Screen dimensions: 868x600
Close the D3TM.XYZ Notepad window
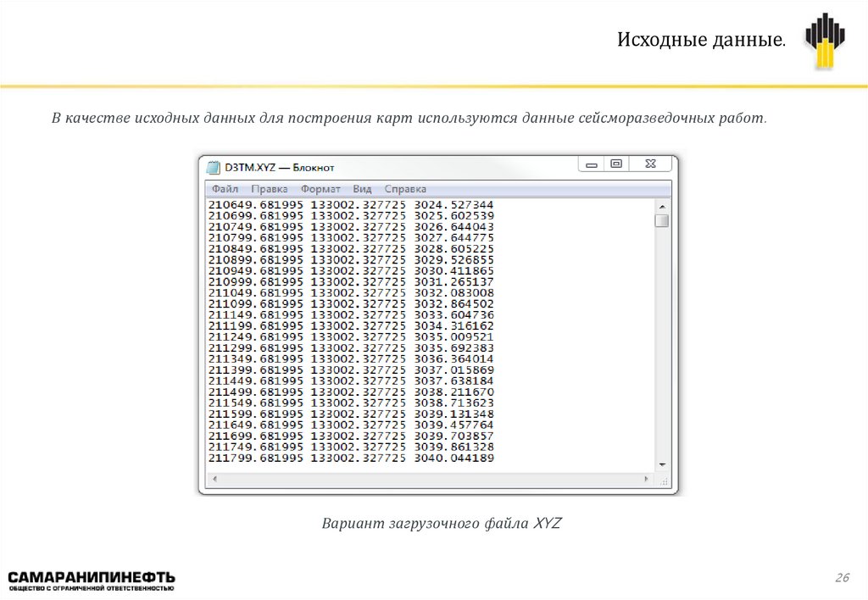pos(650,164)
